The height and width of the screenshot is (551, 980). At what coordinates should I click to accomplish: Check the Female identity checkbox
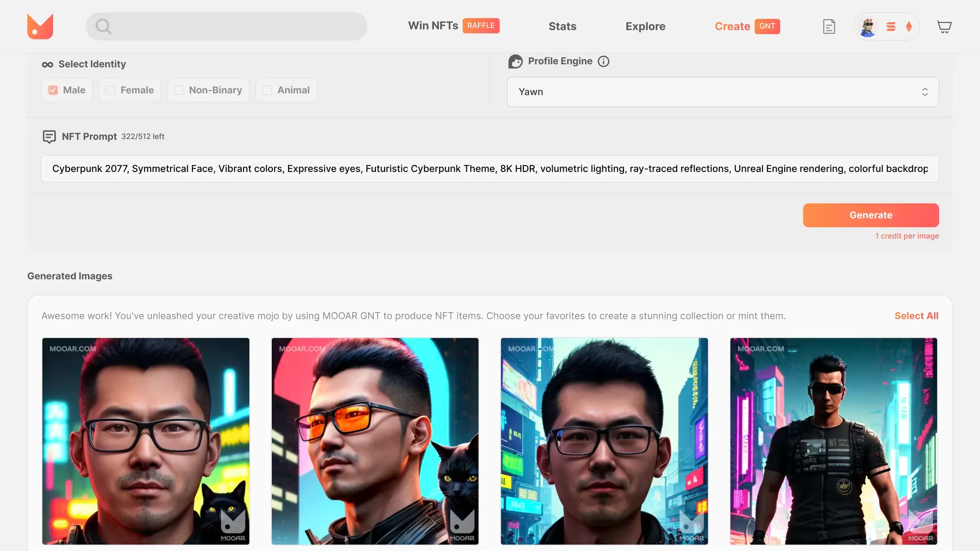(x=110, y=90)
